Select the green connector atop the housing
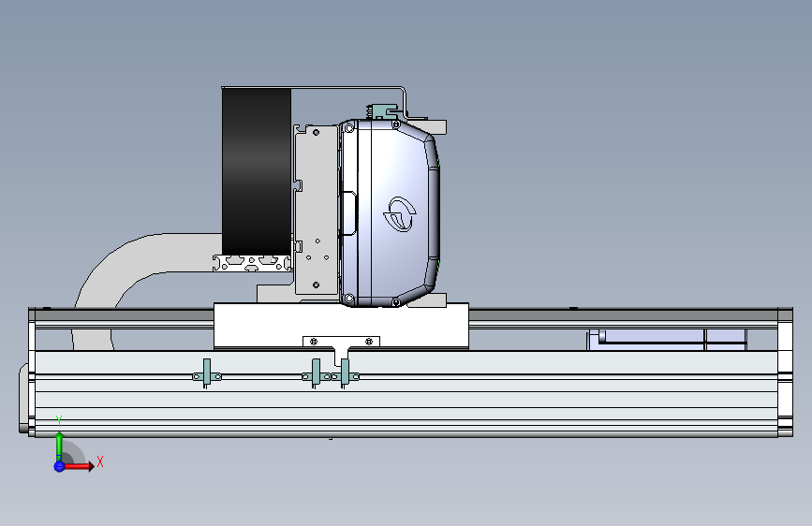Viewport: 812px width, 526px height. tap(384, 110)
